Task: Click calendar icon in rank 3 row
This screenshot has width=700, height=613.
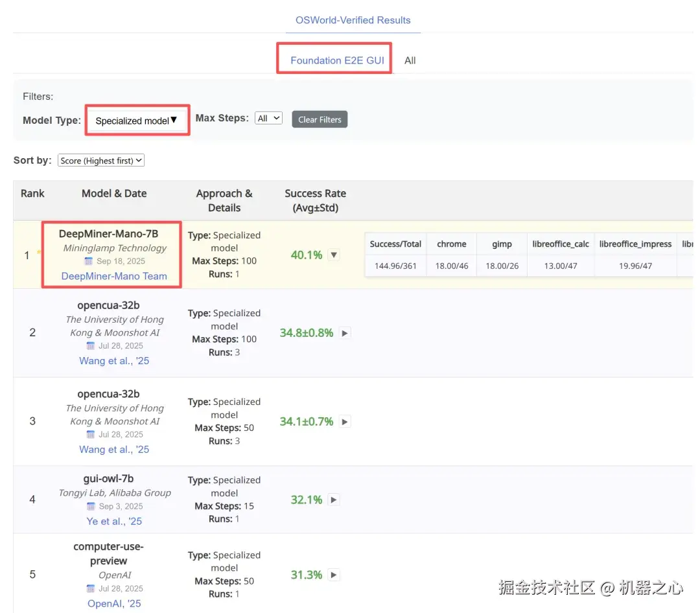Action: pyautogui.click(x=91, y=434)
